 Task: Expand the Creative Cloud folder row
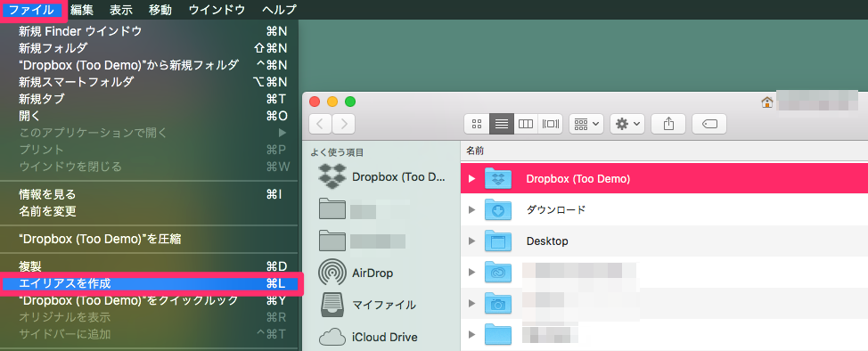click(x=471, y=272)
